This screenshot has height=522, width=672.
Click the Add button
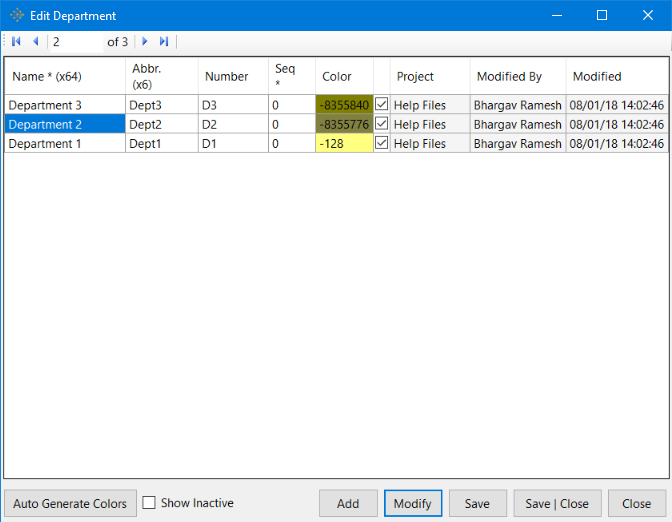pyautogui.click(x=348, y=503)
